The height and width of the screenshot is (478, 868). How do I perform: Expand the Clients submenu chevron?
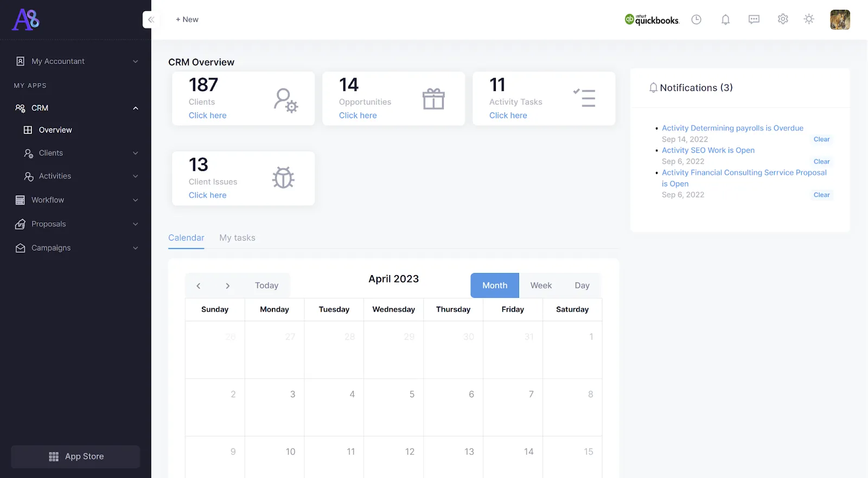click(x=136, y=153)
